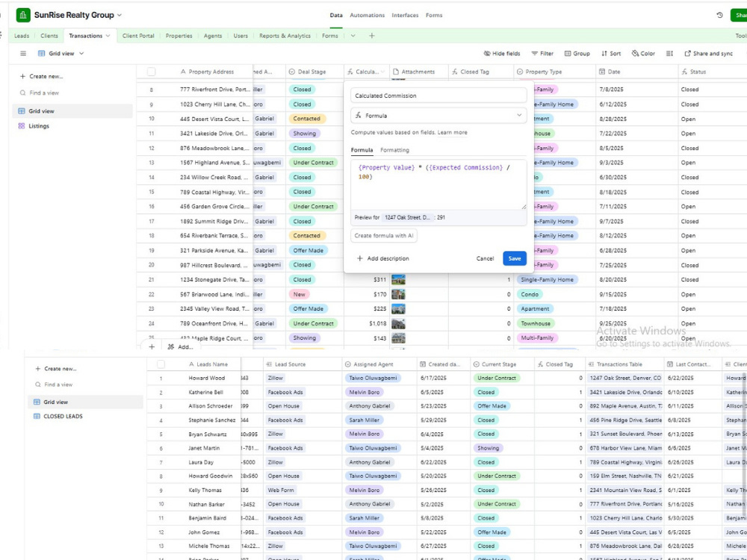Open the Color toolbar option

(x=643, y=53)
